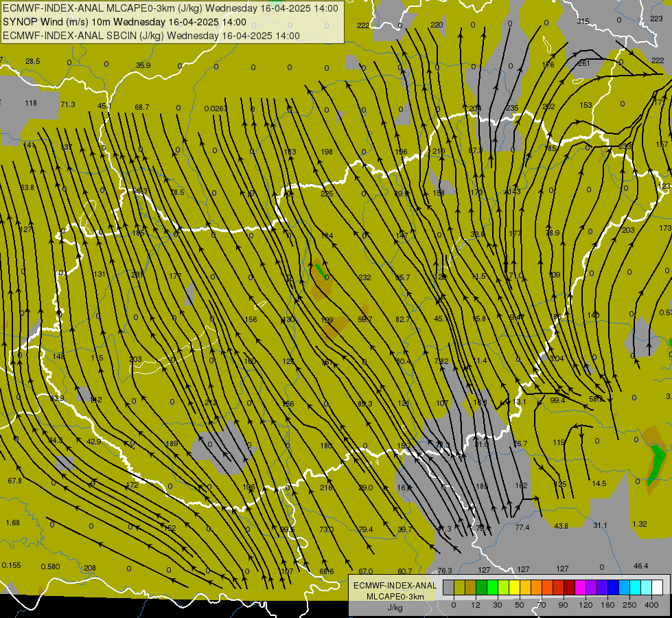Click the pure blue legend swatch
Screen dimensions: 672x618
coord(613,587)
